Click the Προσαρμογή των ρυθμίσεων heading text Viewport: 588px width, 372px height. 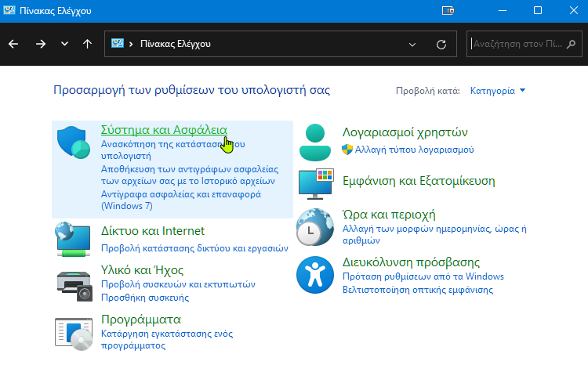pos(191,90)
